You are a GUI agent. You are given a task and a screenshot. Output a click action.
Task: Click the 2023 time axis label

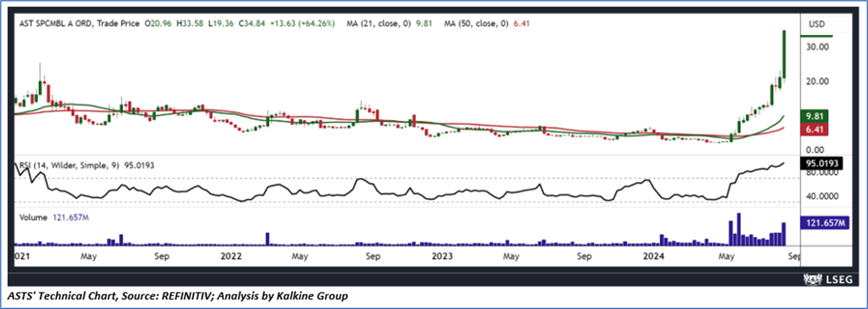[442, 257]
